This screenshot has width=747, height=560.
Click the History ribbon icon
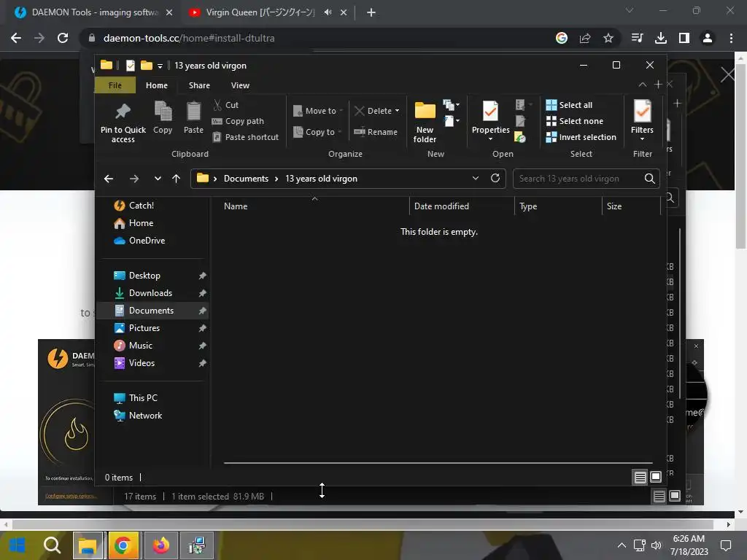(520, 137)
